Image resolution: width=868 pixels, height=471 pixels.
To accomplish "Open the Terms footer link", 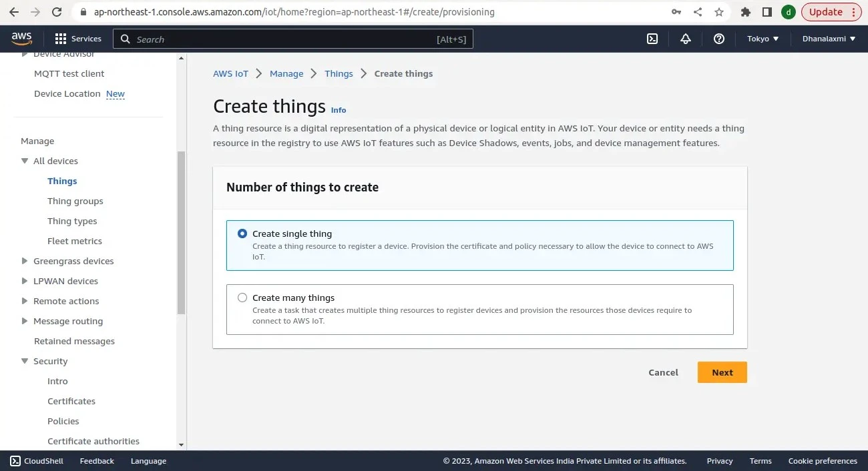I will [761, 460].
